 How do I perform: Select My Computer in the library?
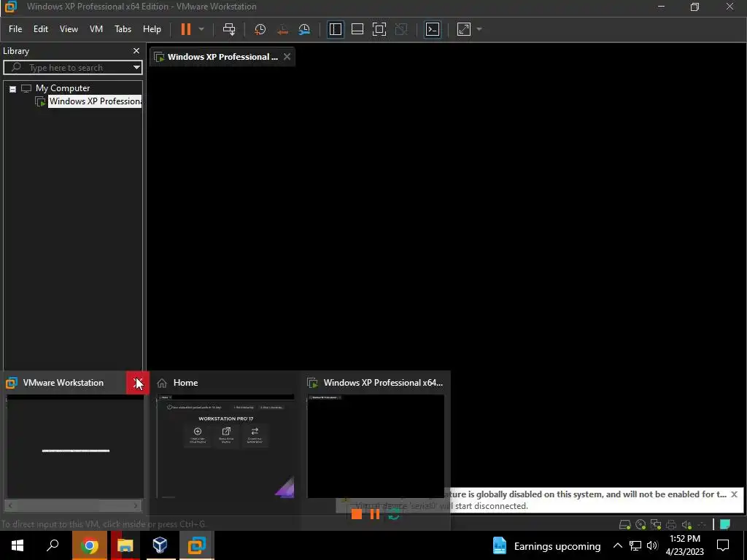coord(63,88)
